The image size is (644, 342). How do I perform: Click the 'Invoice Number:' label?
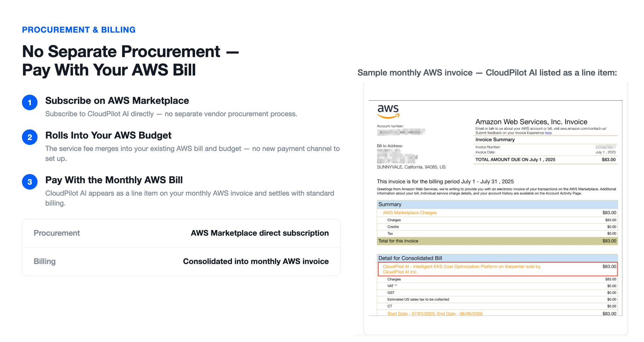pos(488,147)
